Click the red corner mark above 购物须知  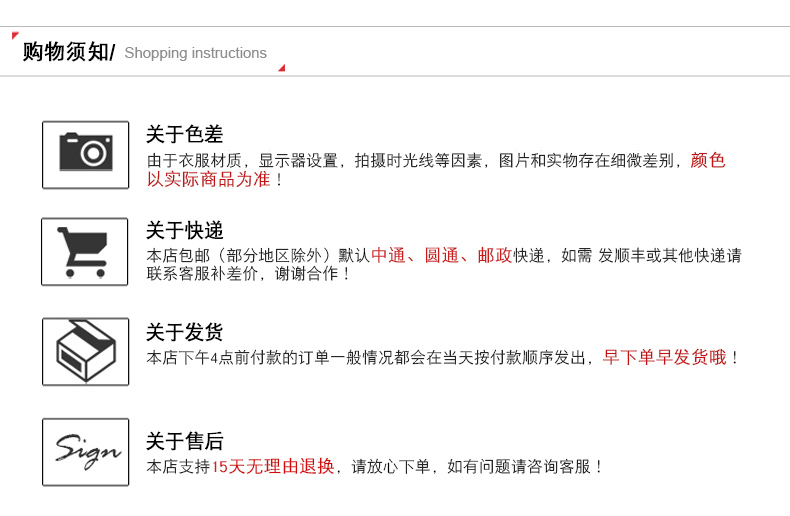[x=15, y=36]
